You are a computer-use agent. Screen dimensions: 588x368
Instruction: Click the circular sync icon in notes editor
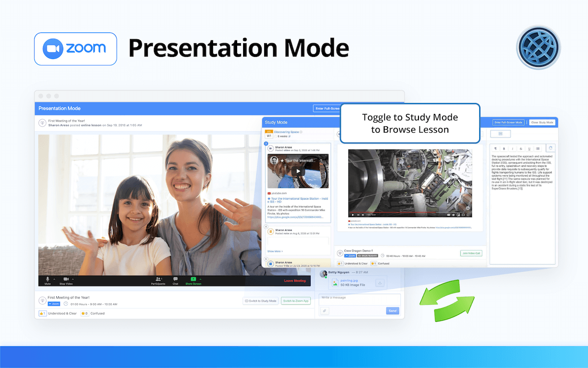click(x=550, y=148)
